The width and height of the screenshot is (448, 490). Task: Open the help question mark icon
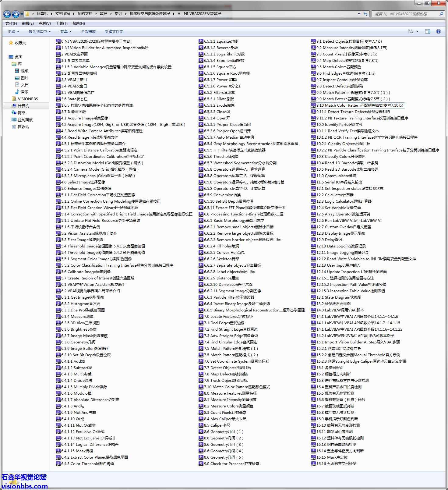(x=438, y=31)
